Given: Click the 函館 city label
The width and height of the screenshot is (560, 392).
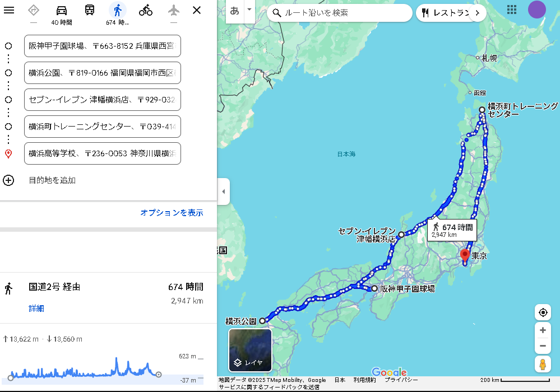Looking at the screenshot, I should [x=480, y=93].
